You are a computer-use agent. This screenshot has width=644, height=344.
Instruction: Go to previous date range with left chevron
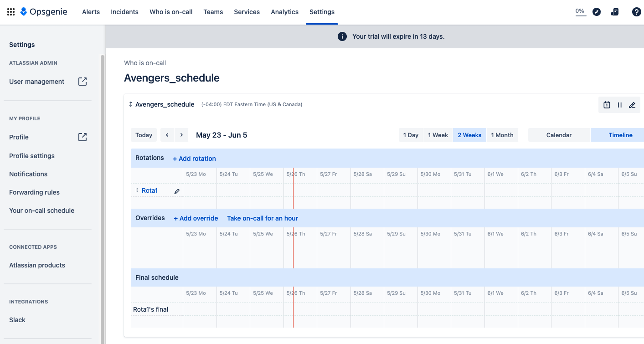point(167,135)
